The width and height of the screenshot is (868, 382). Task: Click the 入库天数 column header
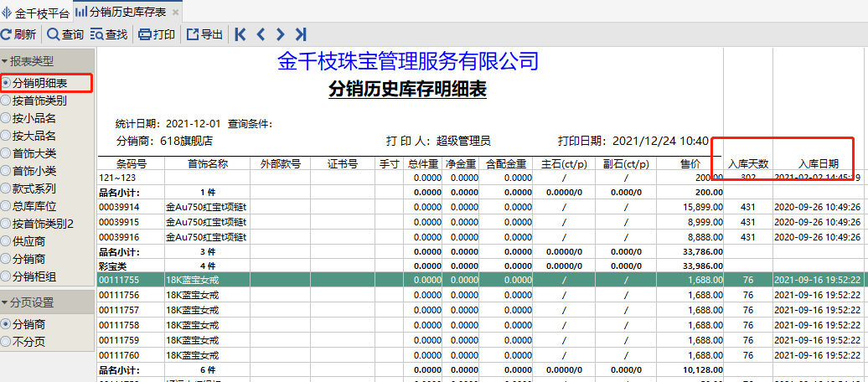click(748, 163)
